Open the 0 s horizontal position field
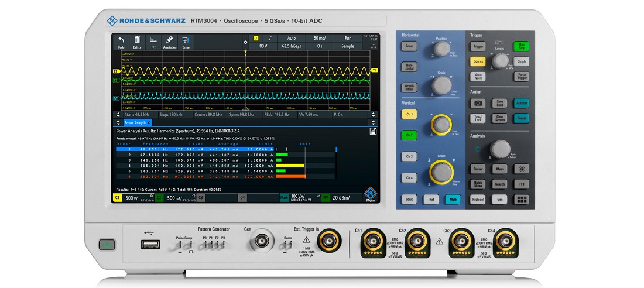 click(320, 46)
